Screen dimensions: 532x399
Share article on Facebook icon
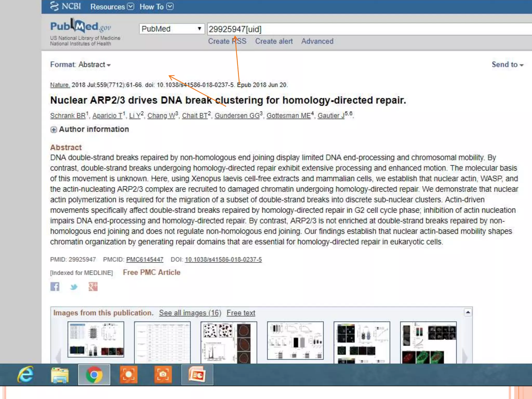[55, 287]
